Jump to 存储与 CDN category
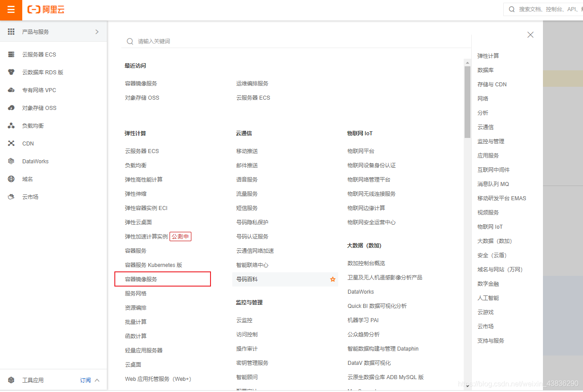 [492, 84]
